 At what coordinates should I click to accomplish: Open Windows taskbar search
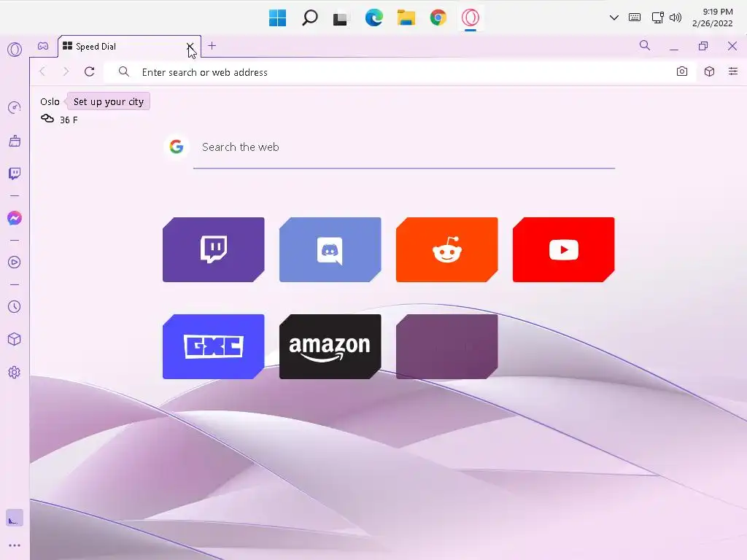point(309,18)
